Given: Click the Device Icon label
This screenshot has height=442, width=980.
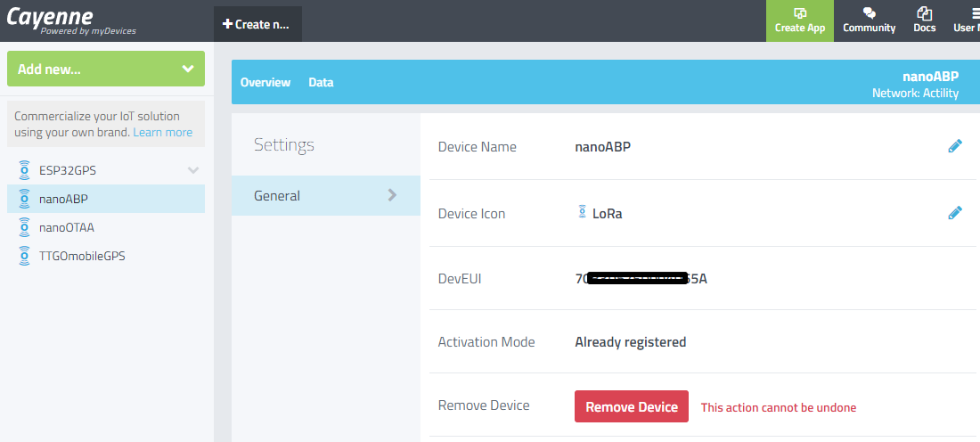Looking at the screenshot, I should (471, 214).
